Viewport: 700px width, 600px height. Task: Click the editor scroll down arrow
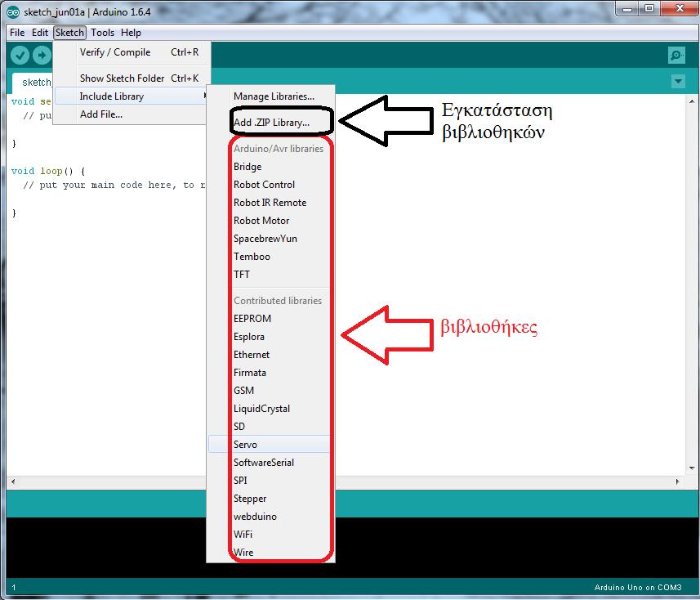click(x=692, y=468)
